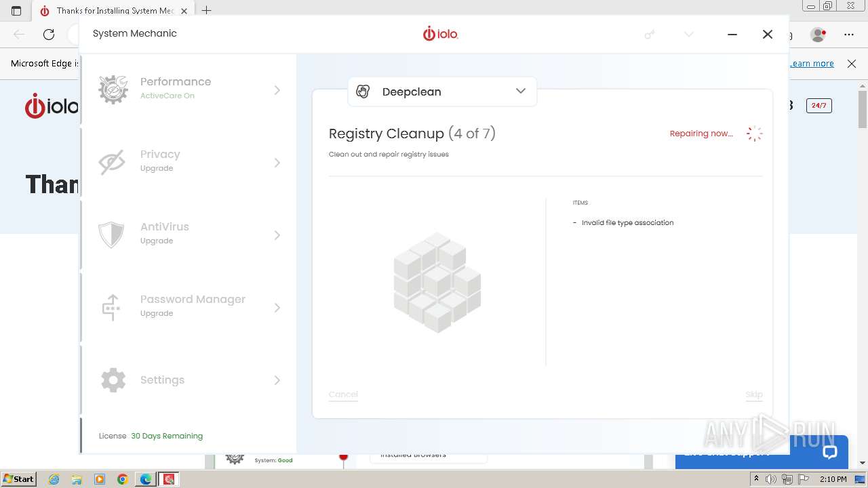Click the AntiVirus shield icon

(111, 235)
